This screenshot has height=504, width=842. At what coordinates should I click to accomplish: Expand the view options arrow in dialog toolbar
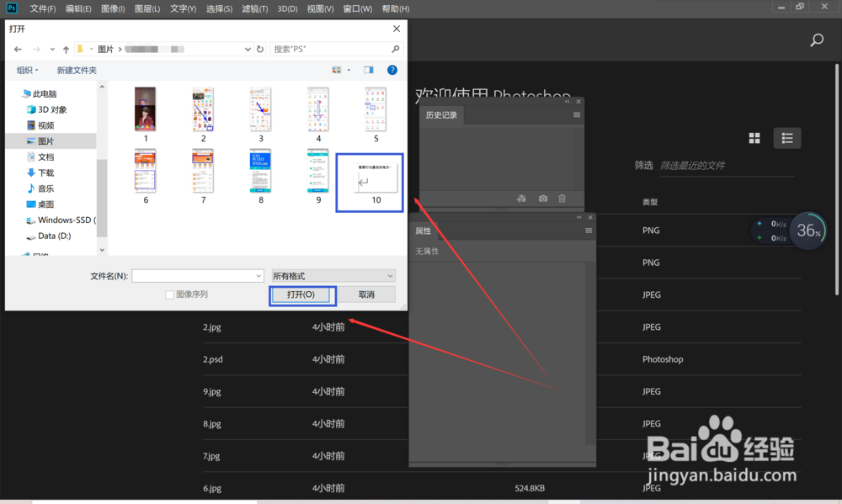pos(350,69)
